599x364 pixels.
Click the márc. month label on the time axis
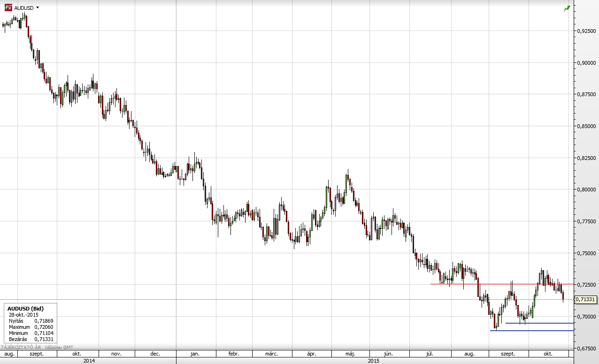[271, 354]
